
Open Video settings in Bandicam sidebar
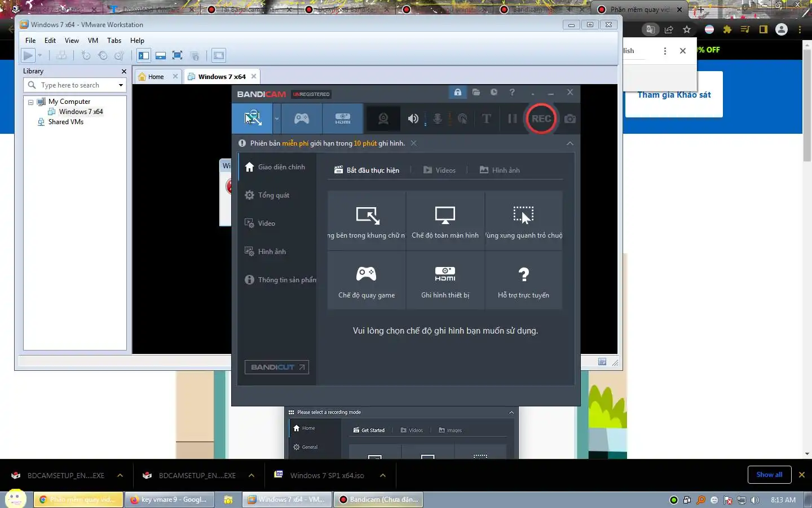[276, 224]
